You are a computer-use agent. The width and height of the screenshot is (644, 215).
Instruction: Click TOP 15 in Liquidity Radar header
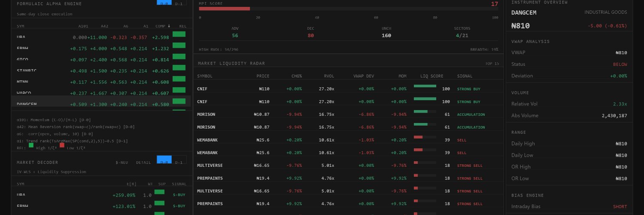pos(492,64)
